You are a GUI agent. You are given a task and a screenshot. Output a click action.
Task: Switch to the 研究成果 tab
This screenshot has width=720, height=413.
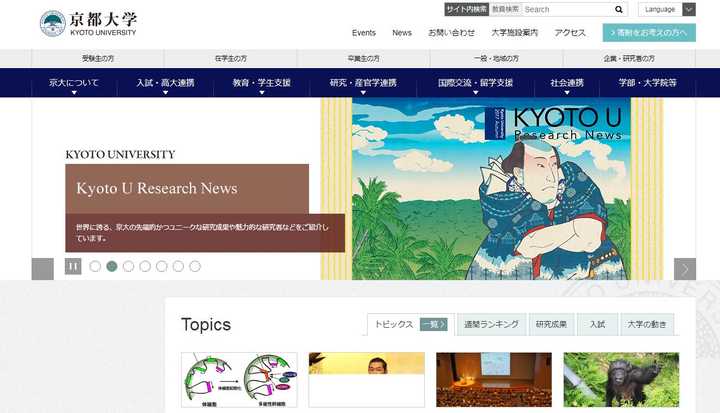pyautogui.click(x=551, y=324)
